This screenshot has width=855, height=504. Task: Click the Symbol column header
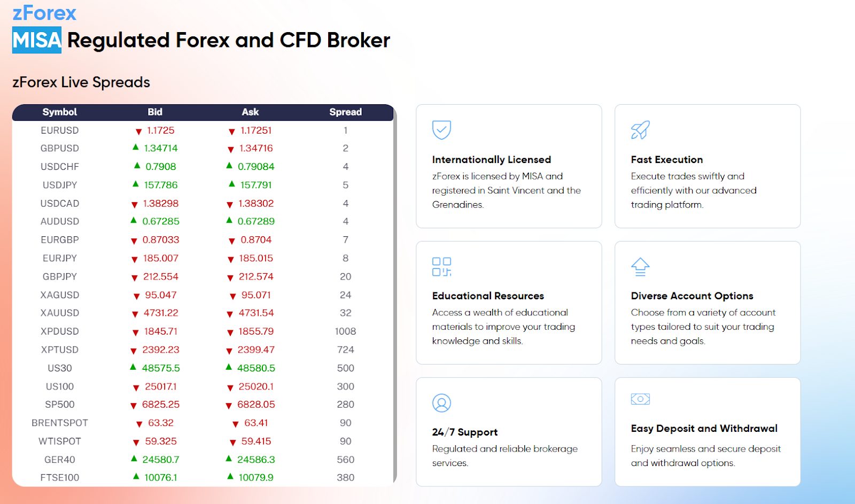[x=60, y=112]
